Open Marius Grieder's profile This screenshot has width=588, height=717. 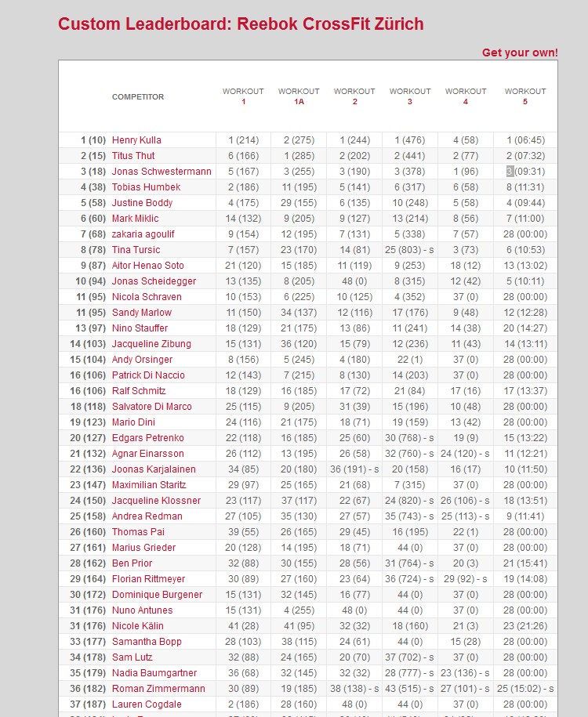(x=143, y=548)
